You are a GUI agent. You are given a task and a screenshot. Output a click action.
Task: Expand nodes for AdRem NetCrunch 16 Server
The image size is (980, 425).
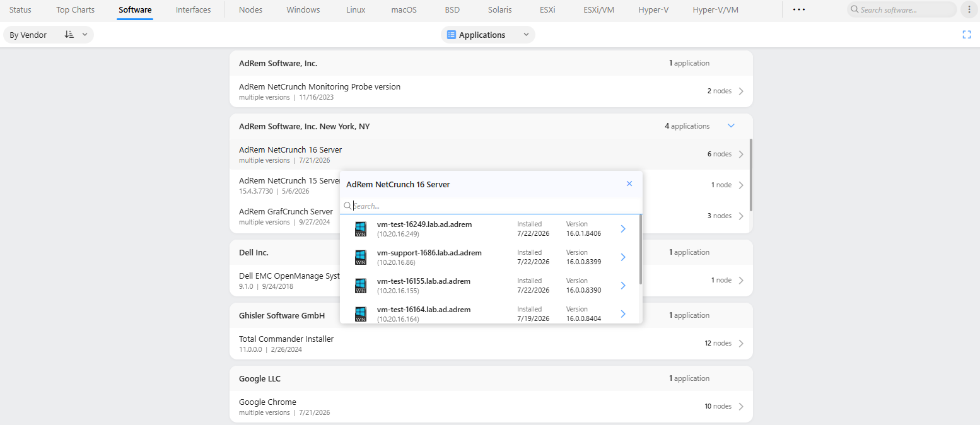pyautogui.click(x=741, y=154)
